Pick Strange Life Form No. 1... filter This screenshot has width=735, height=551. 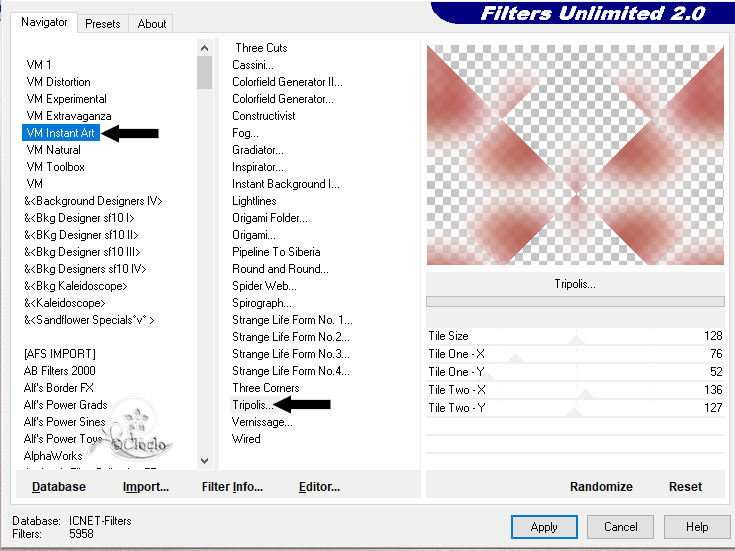pyautogui.click(x=292, y=320)
